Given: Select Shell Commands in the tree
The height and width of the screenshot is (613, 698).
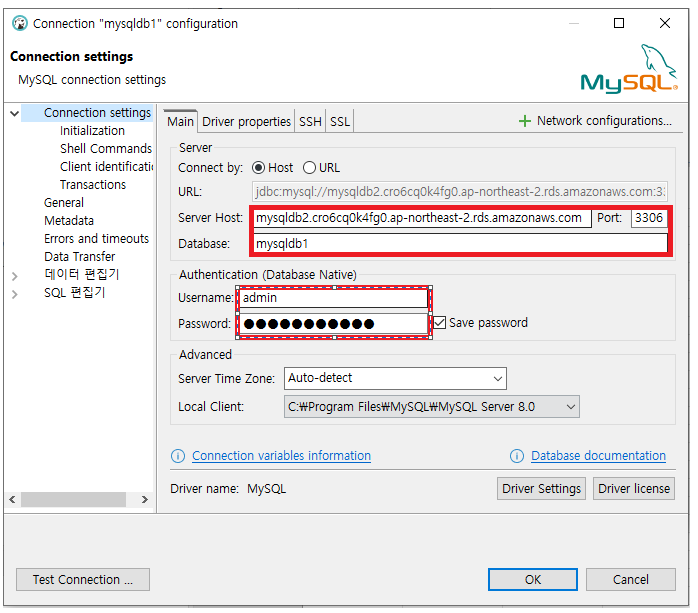Looking at the screenshot, I should pos(106,149).
